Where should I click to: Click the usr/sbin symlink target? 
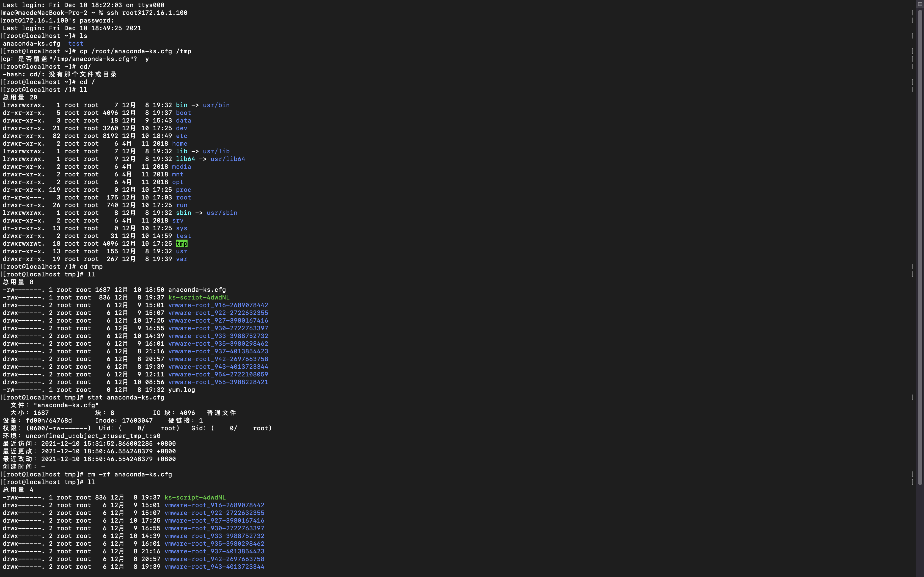click(x=222, y=213)
